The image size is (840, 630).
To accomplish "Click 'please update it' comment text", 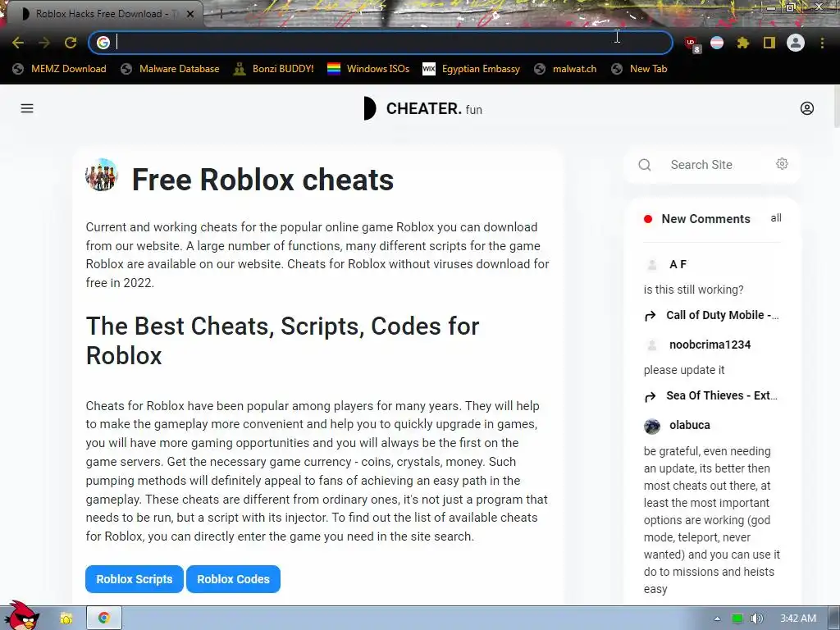I will [683, 370].
